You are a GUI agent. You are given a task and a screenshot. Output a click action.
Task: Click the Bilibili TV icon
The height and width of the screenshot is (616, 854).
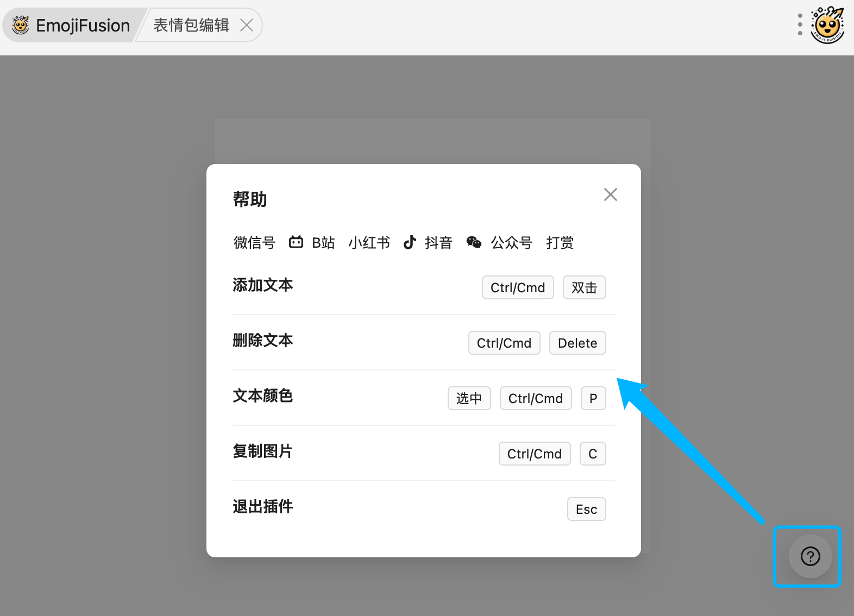click(296, 242)
